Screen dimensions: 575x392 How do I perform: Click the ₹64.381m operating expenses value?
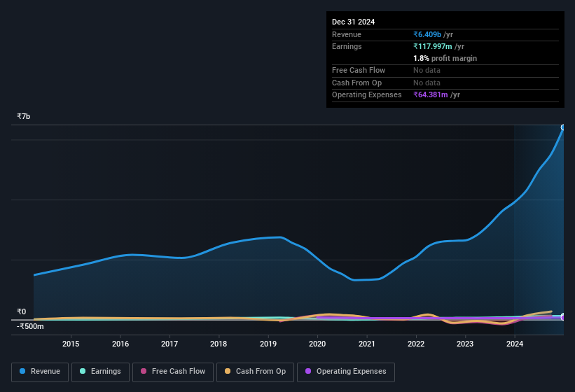click(x=431, y=95)
